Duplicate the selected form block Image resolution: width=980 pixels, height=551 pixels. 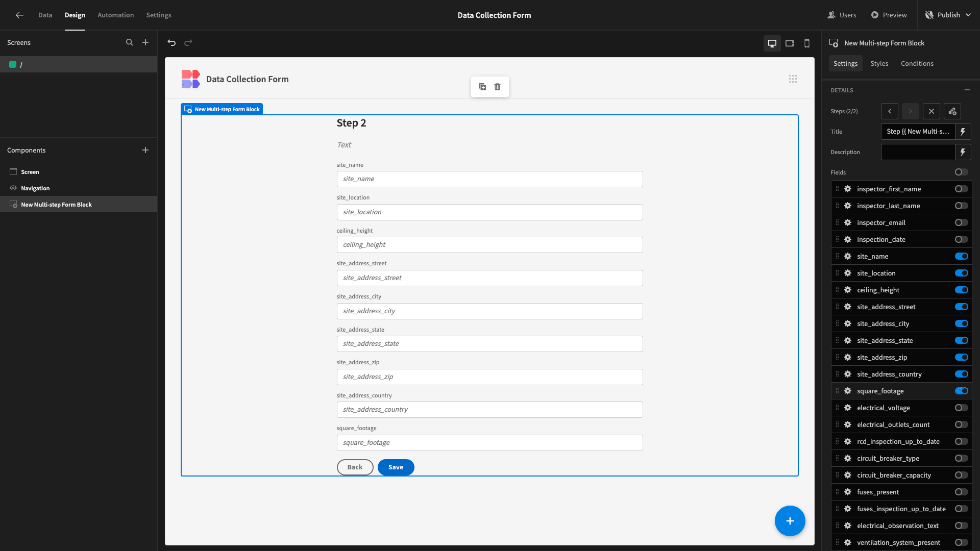(482, 87)
